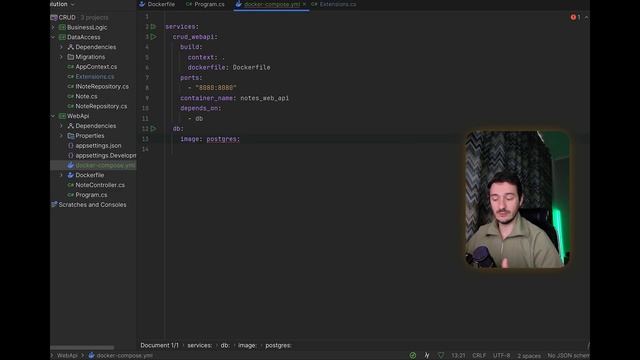640x360 pixels.
Task: Click the BusinessLogic project icon
Action: point(62,27)
